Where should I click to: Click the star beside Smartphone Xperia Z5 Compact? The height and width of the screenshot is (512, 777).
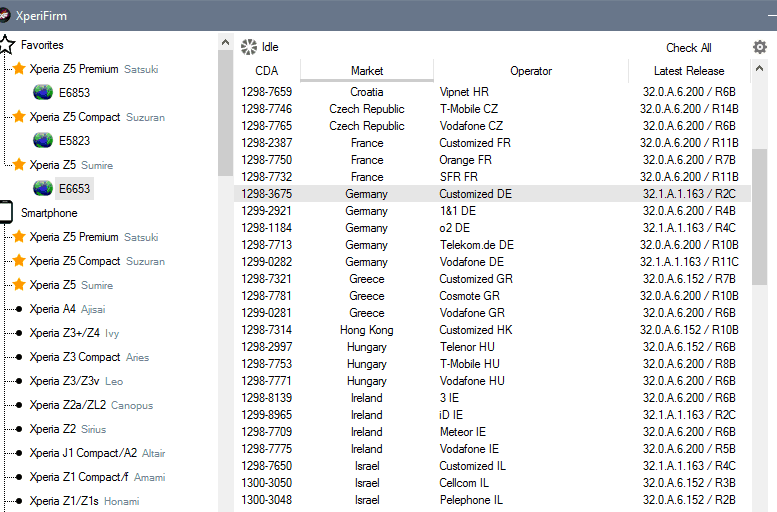click(19, 260)
